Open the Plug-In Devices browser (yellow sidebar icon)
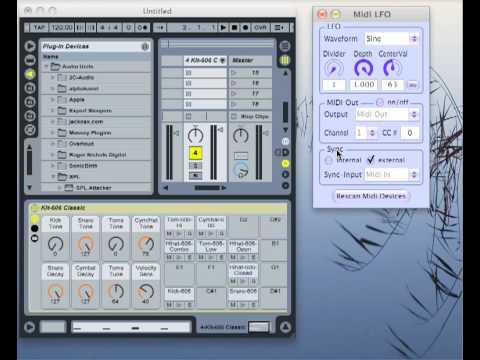 [30, 74]
